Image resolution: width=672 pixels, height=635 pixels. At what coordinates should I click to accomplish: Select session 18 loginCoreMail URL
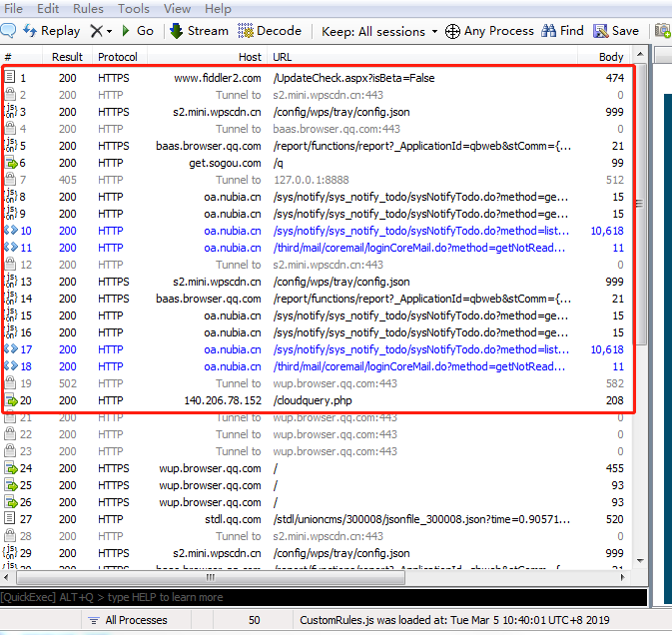419,366
